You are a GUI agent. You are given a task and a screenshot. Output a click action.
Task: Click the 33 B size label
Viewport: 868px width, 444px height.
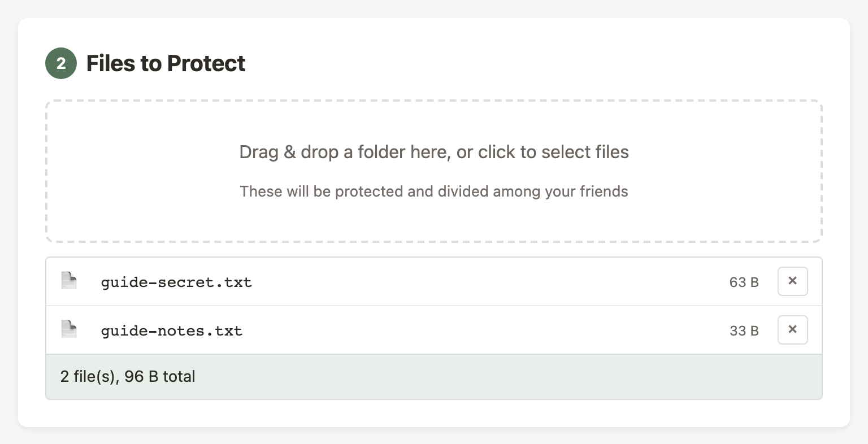(744, 330)
